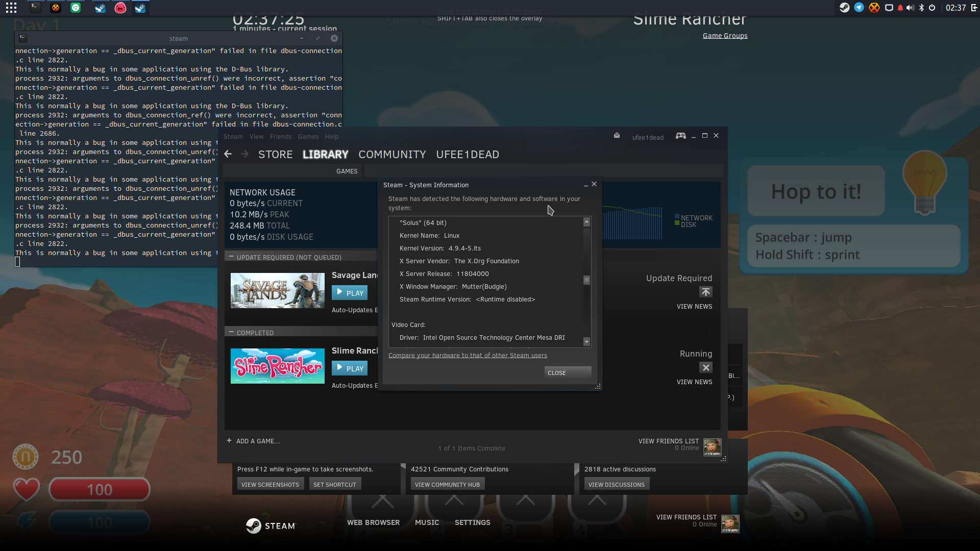Click the overlay friends avatar at bottom right
Screen dimensions: 980x551
point(730,523)
